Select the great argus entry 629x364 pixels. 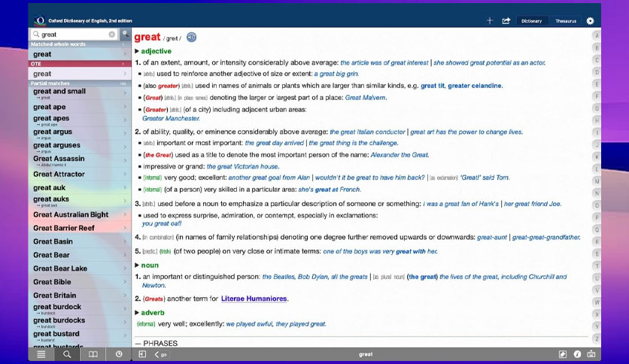[x=80, y=134]
